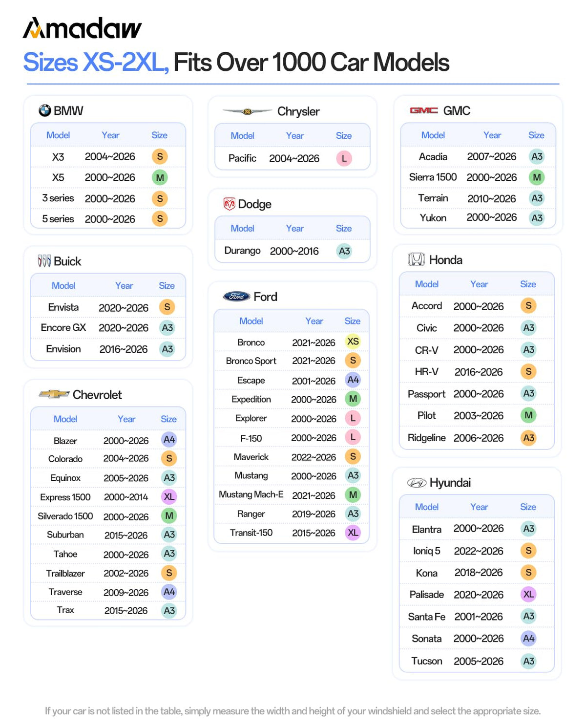Click the Buick tri-shield logo
Screen dimensions: 586x728
[x=44, y=261]
